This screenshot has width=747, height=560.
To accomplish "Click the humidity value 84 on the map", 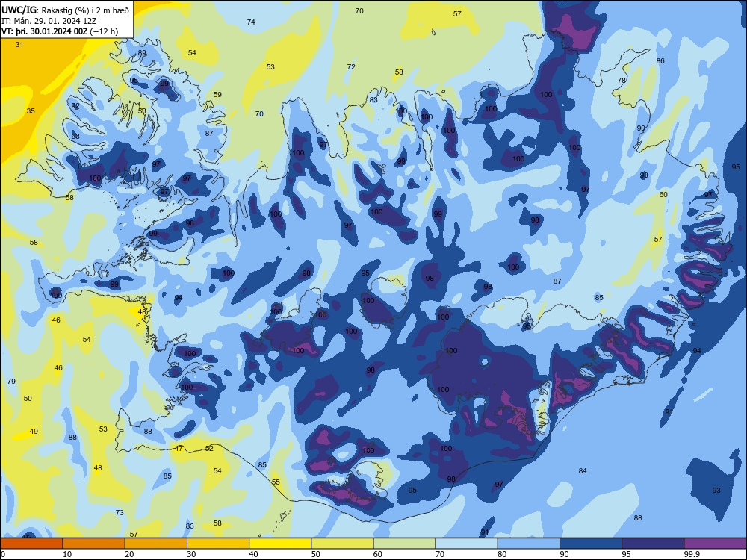I will click(583, 470).
